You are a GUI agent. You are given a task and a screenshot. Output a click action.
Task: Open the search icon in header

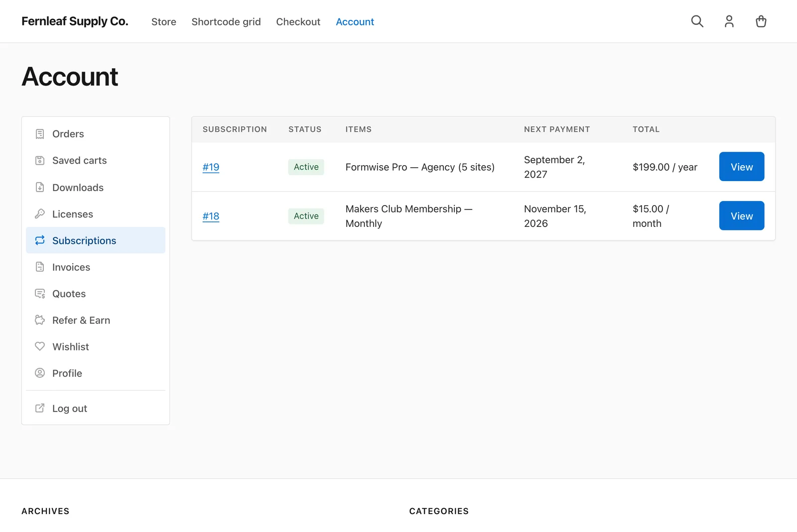(x=697, y=21)
